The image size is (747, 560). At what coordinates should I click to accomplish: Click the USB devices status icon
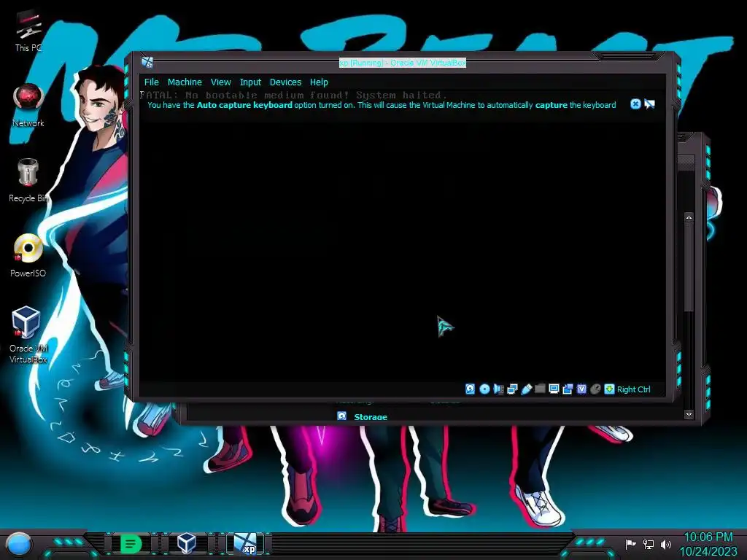[x=526, y=389]
